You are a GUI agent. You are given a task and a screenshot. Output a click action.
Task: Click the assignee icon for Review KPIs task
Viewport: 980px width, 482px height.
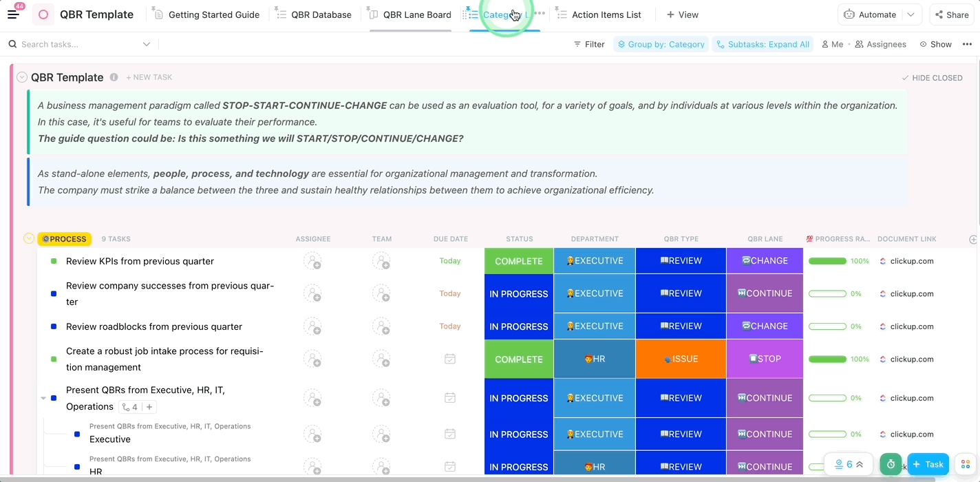click(312, 261)
